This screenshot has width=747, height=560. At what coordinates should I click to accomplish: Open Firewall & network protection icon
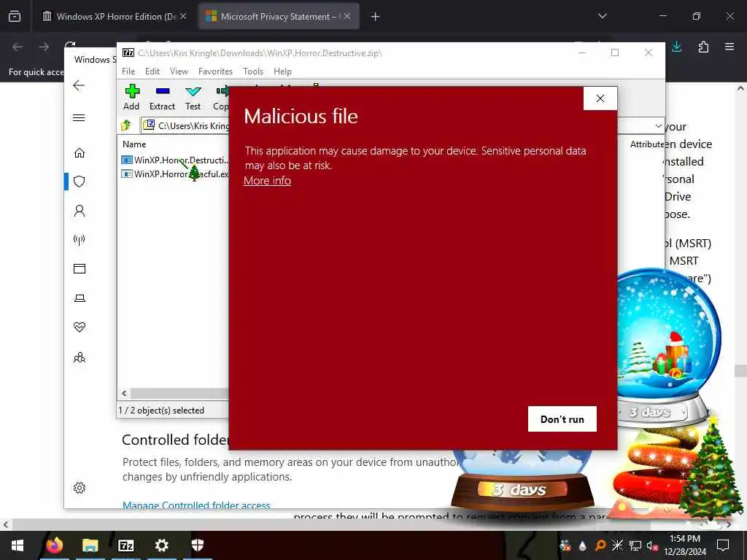point(80,239)
